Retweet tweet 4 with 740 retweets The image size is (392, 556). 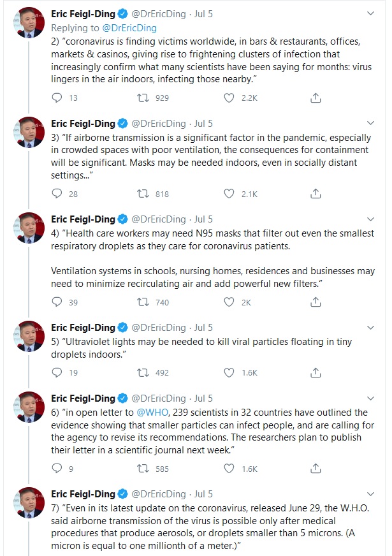[144, 302]
